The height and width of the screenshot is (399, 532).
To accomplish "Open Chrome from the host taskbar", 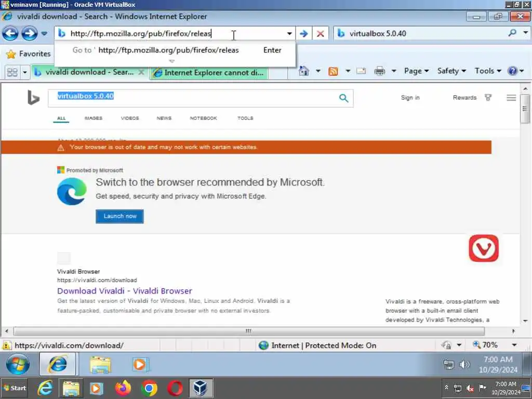I will 149,388.
